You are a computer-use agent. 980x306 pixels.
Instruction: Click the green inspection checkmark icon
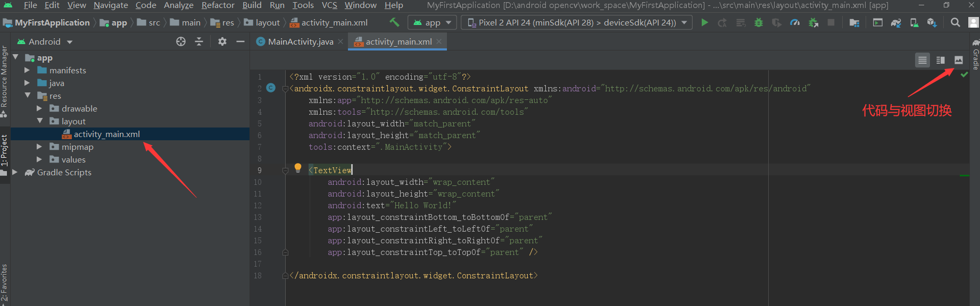click(x=964, y=75)
